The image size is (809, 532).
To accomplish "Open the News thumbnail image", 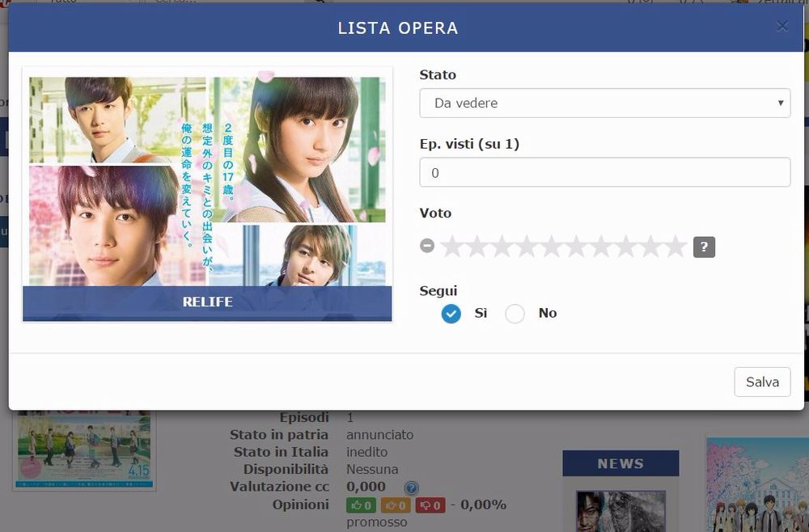I will [x=621, y=511].
